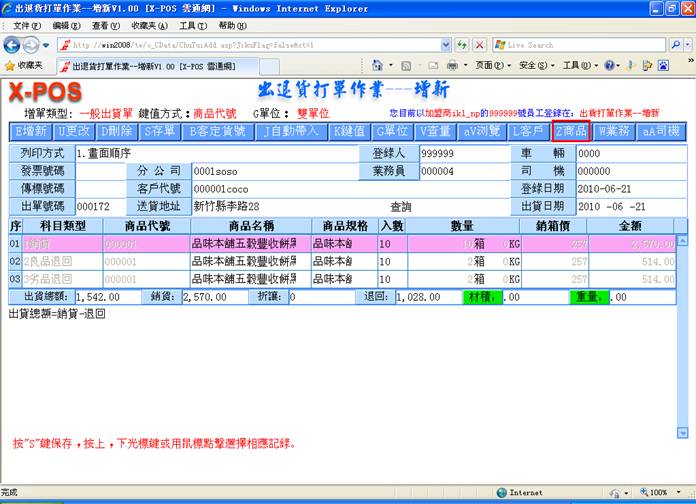The width and height of the screenshot is (696, 504).
Task: Click the Z商品 button
Action: pos(570,131)
